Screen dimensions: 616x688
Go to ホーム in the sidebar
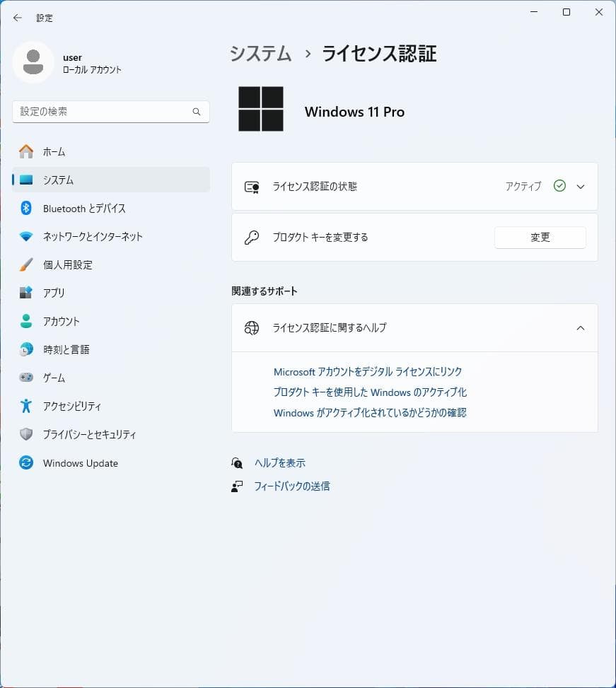click(x=57, y=151)
